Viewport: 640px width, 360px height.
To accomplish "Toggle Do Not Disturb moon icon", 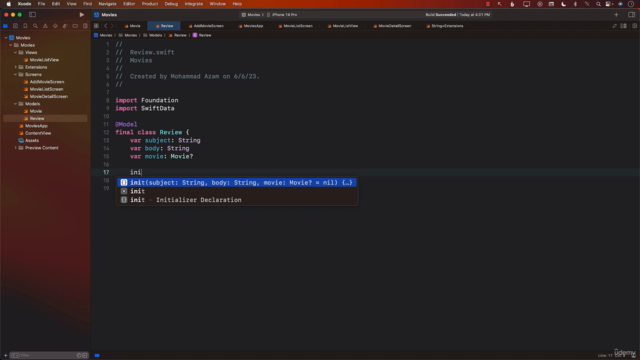I will pos(564,4).
